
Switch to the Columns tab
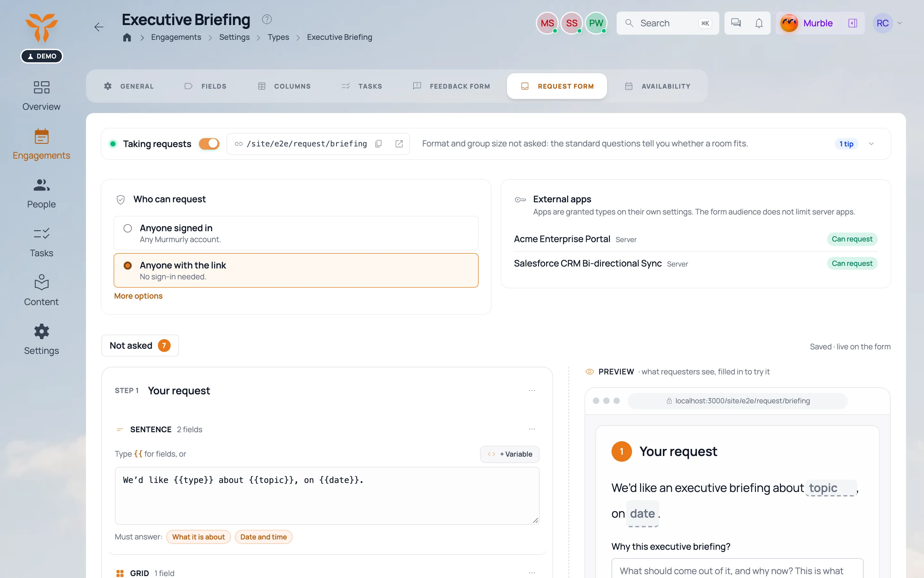tap(284, 86)
